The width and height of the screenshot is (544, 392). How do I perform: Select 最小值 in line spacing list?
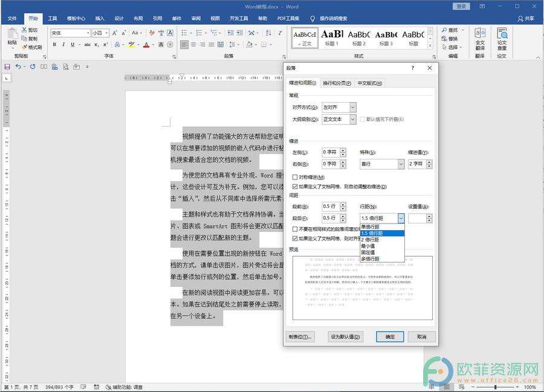383,246
